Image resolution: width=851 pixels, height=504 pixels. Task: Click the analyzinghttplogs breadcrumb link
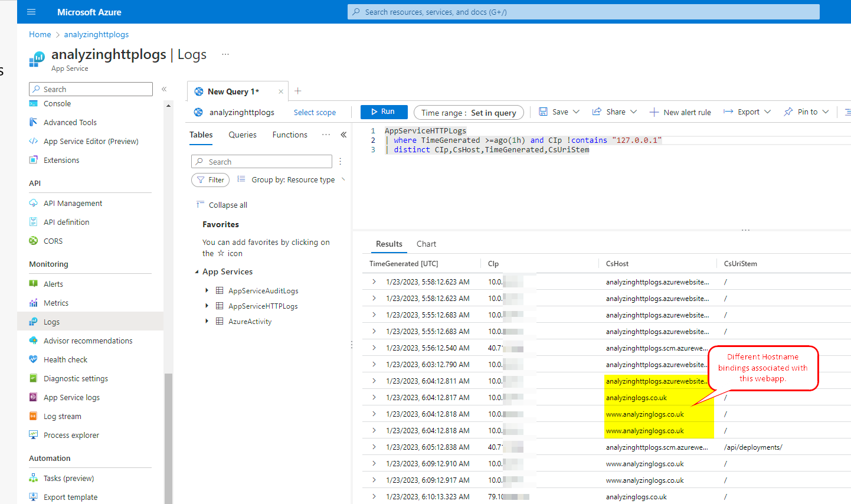[96, 34]
